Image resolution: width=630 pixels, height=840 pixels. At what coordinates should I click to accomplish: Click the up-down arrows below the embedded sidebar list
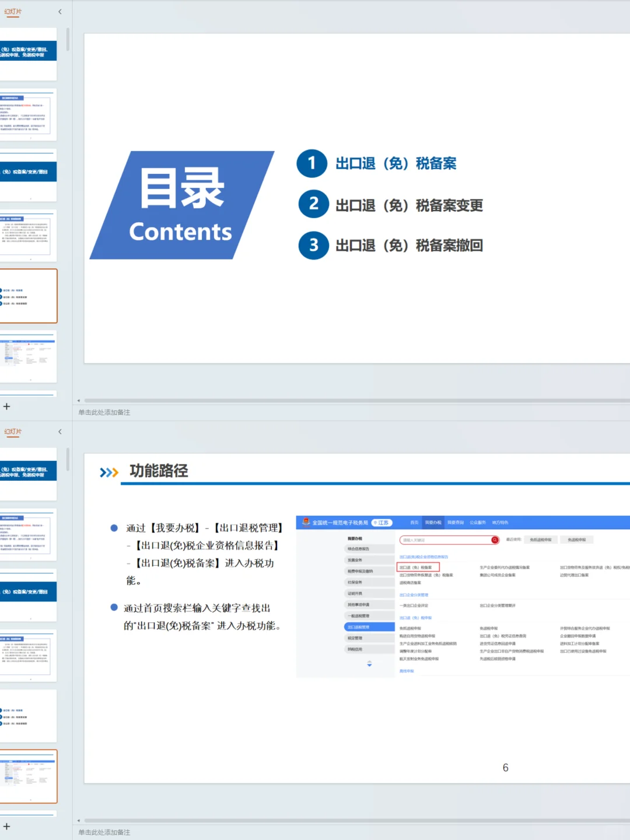pyautogui.click(x=369, y=664)
